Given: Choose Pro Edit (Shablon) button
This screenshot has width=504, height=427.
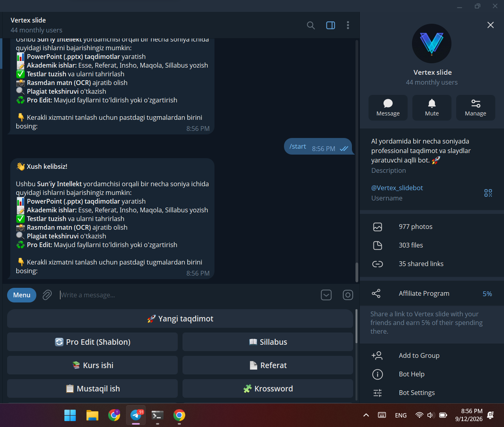Looking at the screenshot, I should 92,342.
